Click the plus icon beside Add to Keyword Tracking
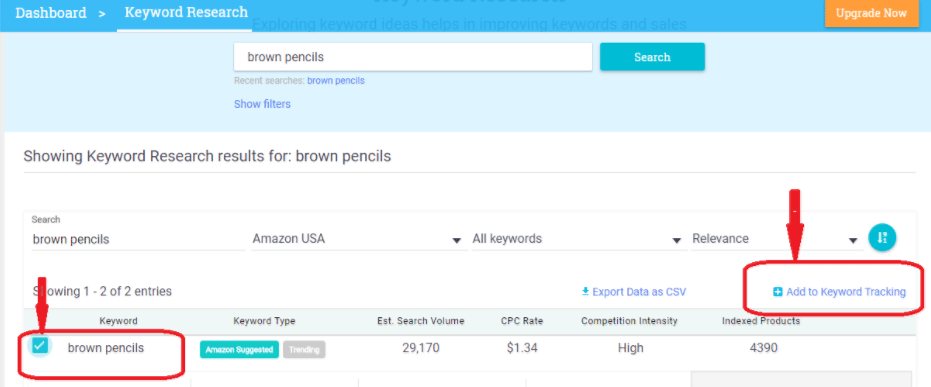Image resolution: width=931 pixels, height=387 pixels. [777, 291]
